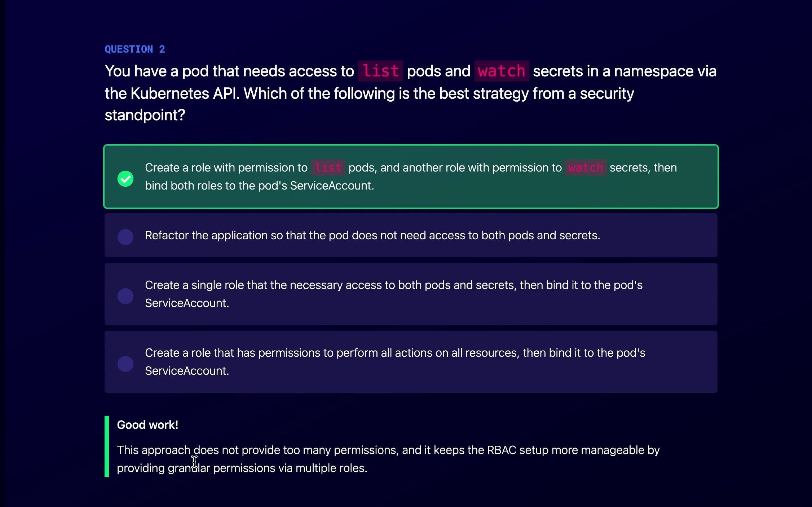Choose the radio for 'Create a single role' option
Image resolution: width=812 pixels, height=507 pixels.
click(125, 296)
